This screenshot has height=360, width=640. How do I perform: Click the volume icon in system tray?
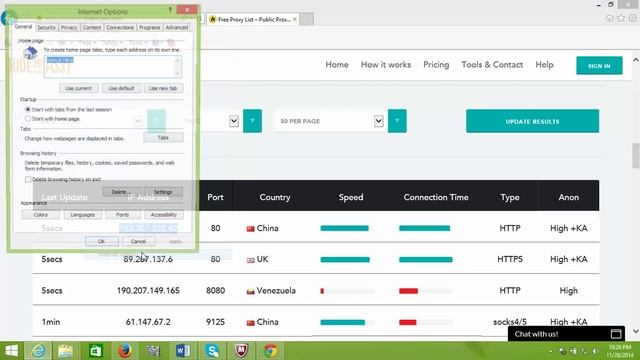pyautogui.click(x=595, y=351)
